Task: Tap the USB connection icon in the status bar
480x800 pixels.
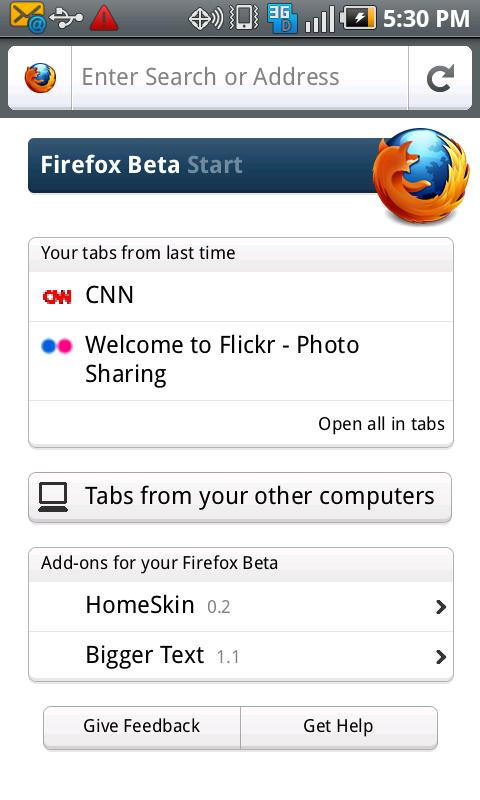Action: pyautogui.click(x=67, y=18)
